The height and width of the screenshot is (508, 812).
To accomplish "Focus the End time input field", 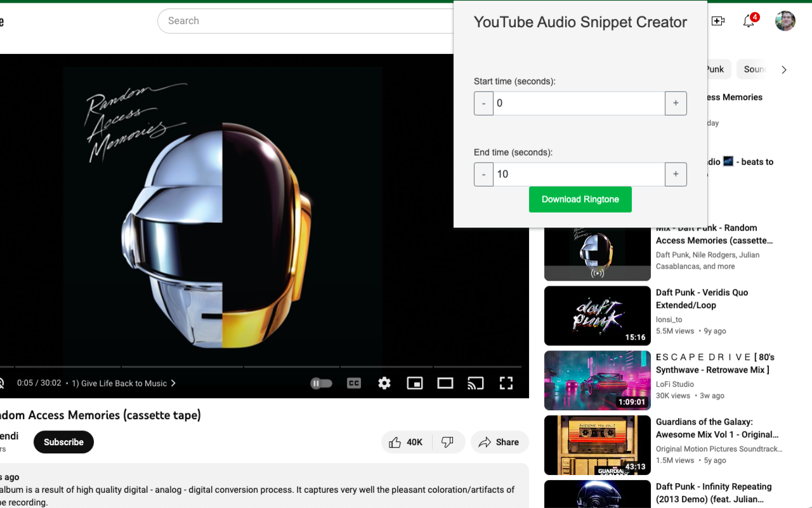I will click(x=579, y=175).
